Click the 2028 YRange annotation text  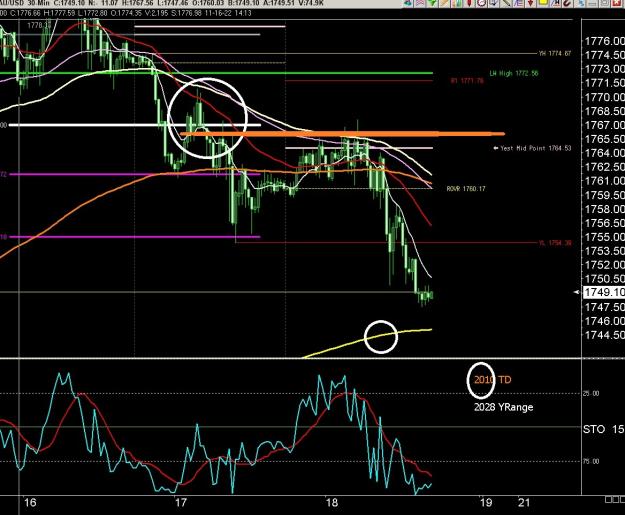[x=503, y=407]
